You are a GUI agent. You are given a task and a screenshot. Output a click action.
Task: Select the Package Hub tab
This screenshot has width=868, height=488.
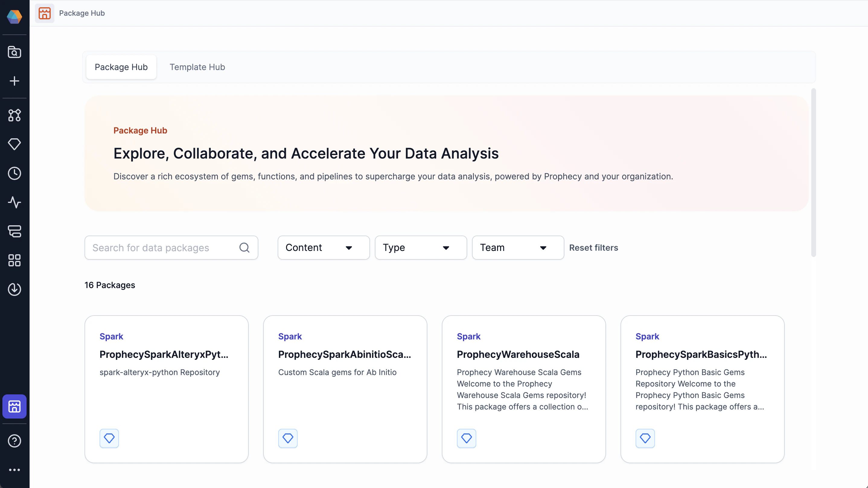[x=121, y=67]
